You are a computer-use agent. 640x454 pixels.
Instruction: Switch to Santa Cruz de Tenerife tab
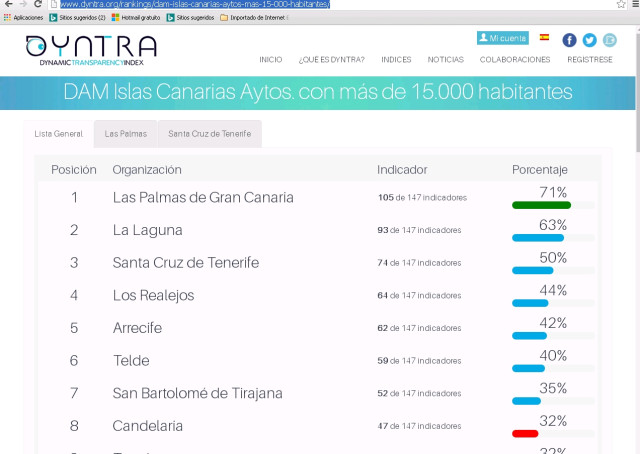click(209, 134)
